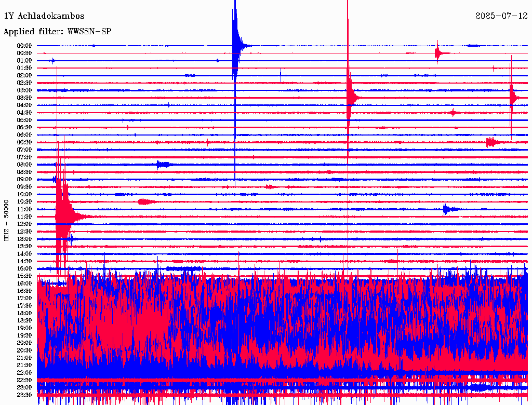Select the 01:00 time row label

[x=24, y=61]
